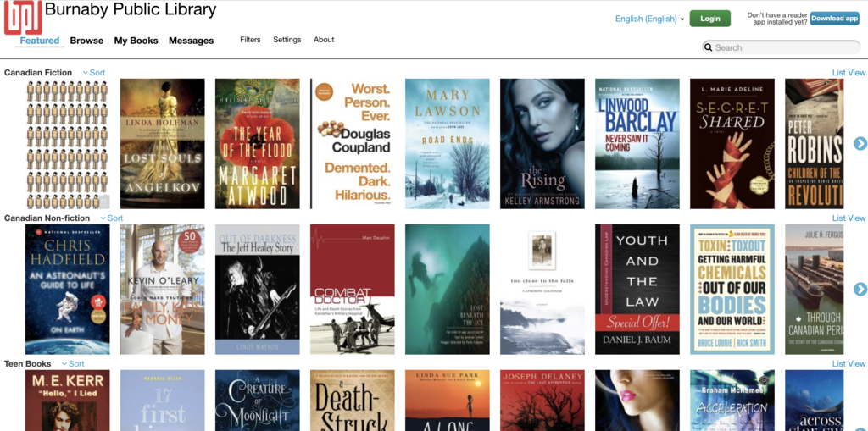The width and height of the screenshot is (868, 431).
Task: Open the My Books tab
Action: point(136,41)
